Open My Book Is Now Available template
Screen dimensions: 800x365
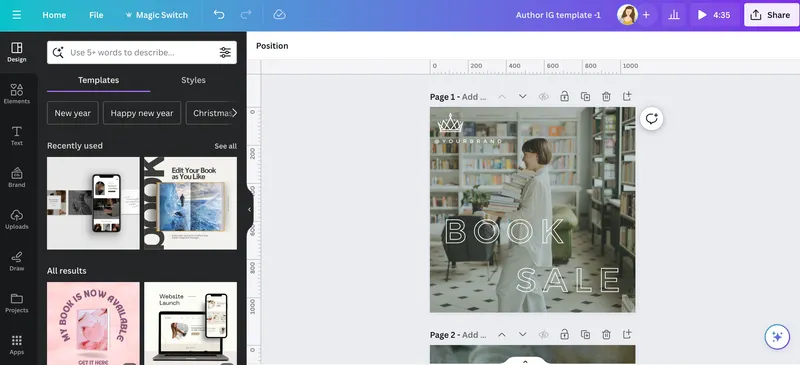[93, 324]
